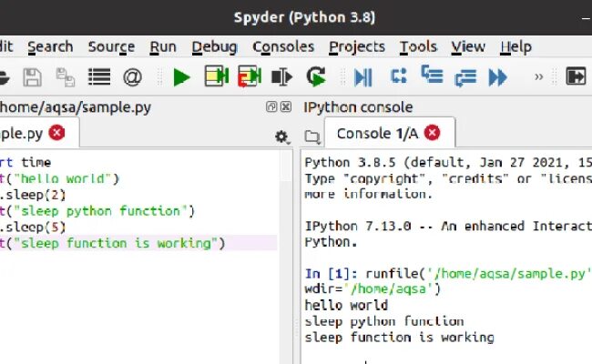This screenshot has width=592, height=364.
Task: Close the editor pane icon
Action: 286,106
